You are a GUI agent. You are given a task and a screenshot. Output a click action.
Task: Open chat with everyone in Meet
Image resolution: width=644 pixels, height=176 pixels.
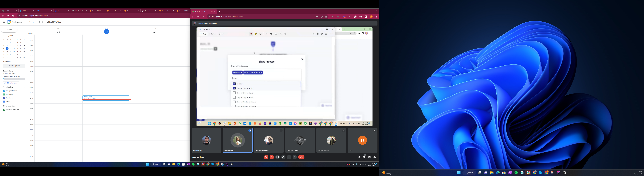[369, 157]
